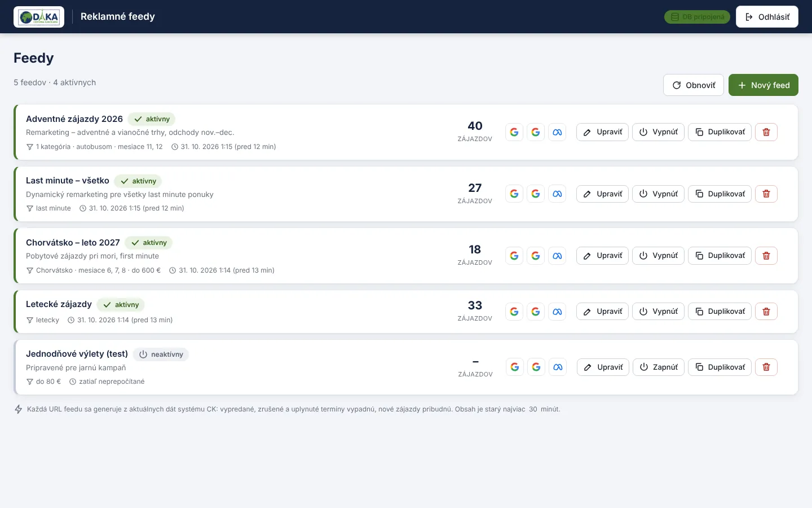Select the Last minute – všetko feed title

68,181
